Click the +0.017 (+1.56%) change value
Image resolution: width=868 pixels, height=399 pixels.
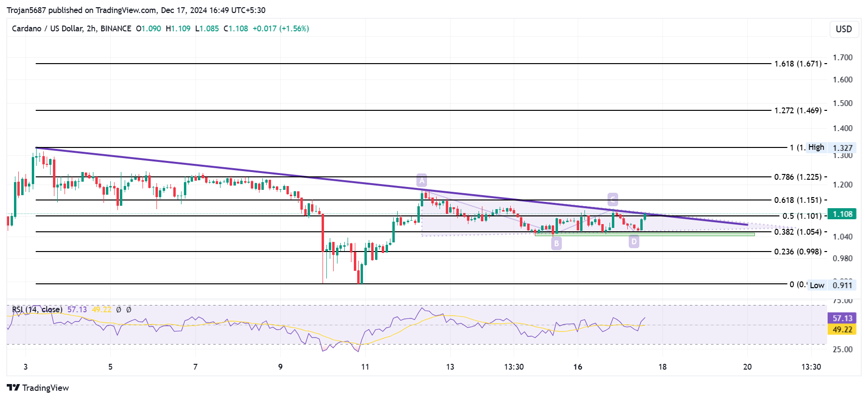point(281,28)
